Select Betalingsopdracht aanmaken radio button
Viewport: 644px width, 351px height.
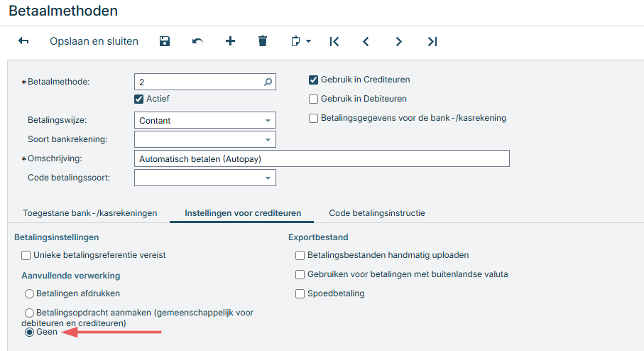(x=29, y=313)
